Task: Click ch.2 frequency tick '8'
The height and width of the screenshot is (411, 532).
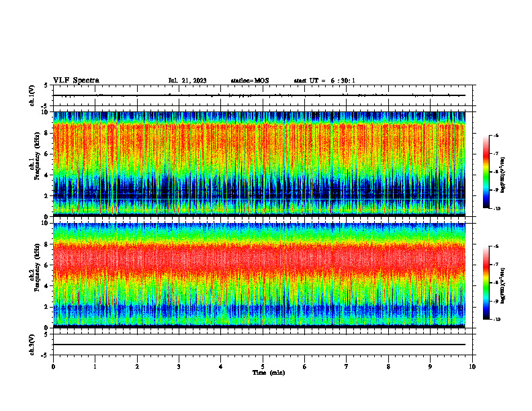Action: [x=46, y=244]
